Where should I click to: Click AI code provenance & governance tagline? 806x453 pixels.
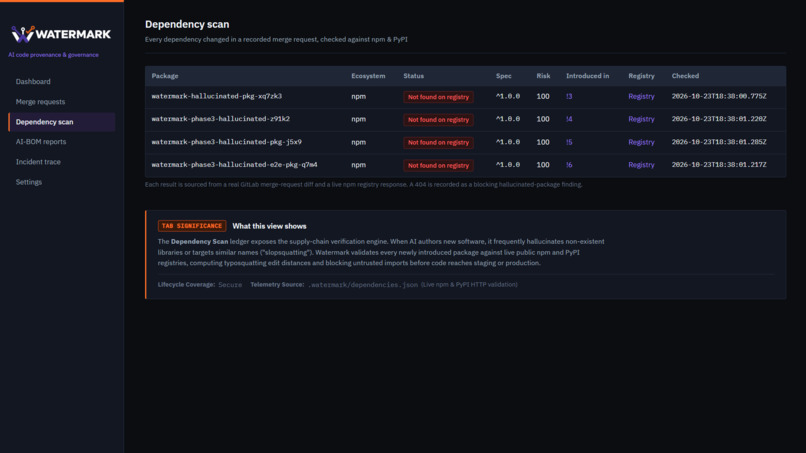tap(53, 55)
